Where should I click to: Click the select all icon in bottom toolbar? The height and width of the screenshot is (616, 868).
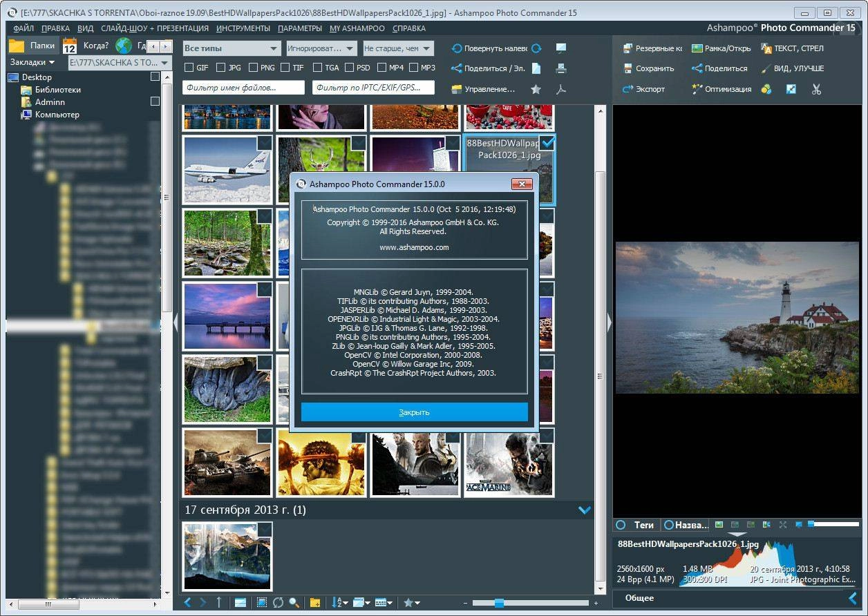point(262,602)
